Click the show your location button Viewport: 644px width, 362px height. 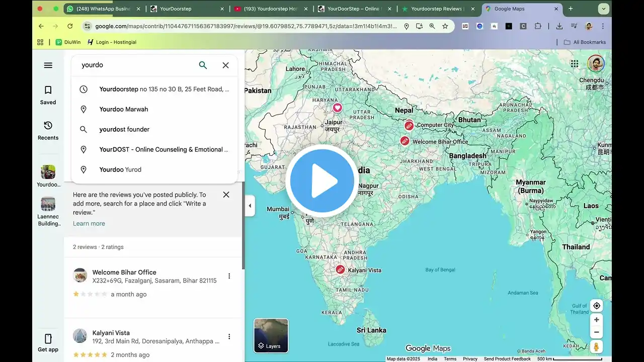[596, 306]
